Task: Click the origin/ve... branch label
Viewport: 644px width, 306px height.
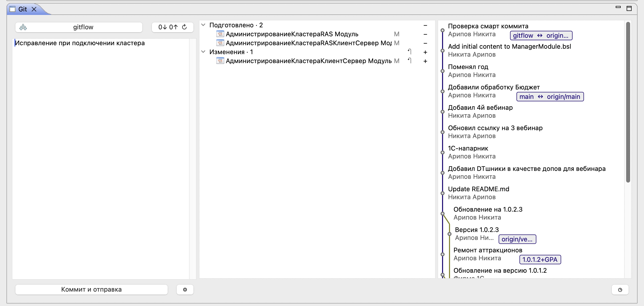Action: 517,239
